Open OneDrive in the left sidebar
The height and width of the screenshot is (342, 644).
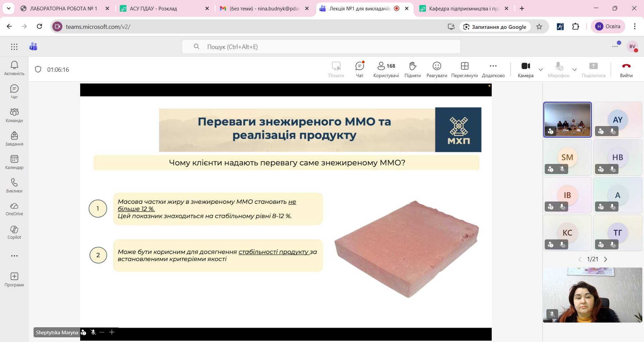(x=14, y=209)
